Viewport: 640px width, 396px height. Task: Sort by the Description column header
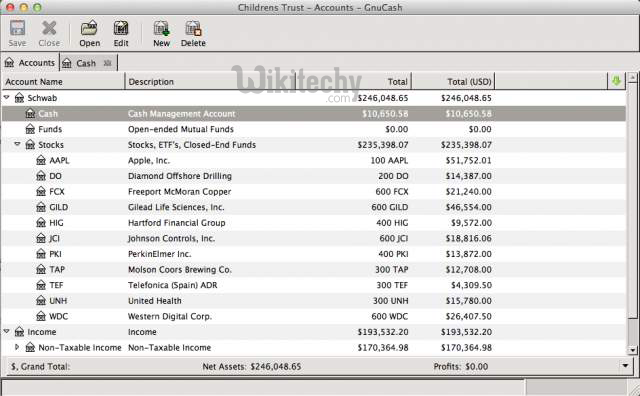(x=210, y=82)
